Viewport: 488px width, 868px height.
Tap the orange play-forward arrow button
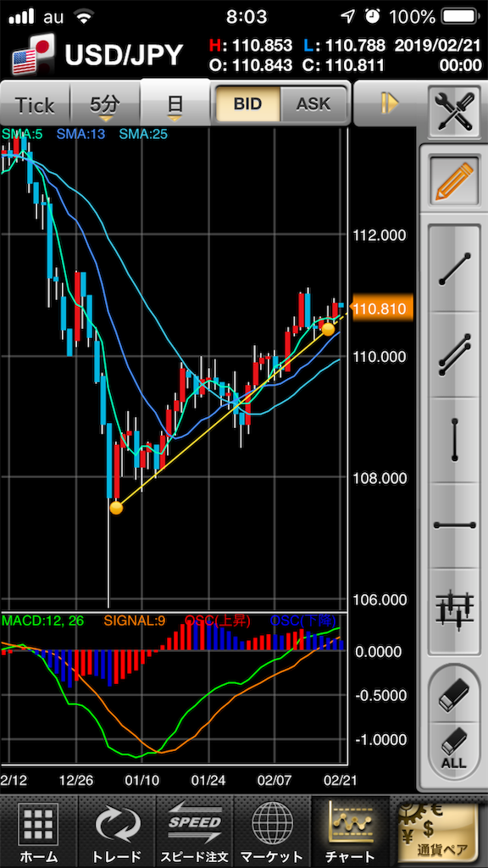(x=390, y=103)
